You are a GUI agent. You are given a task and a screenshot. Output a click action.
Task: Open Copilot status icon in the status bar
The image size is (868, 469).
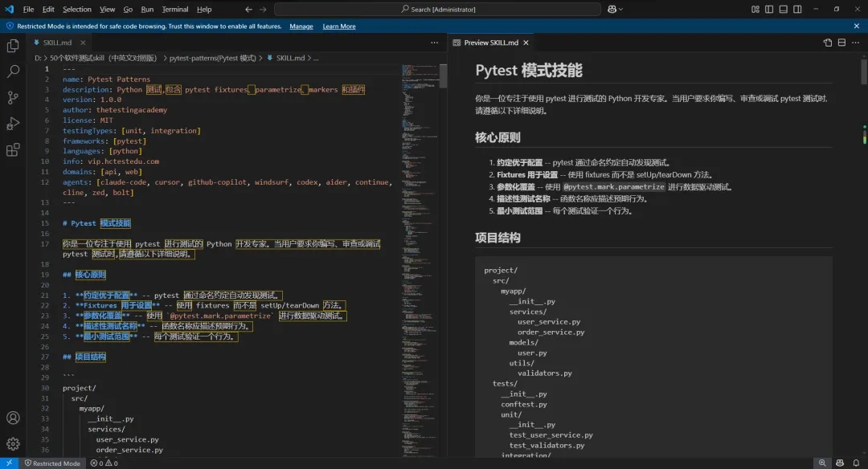coord(840,463)
